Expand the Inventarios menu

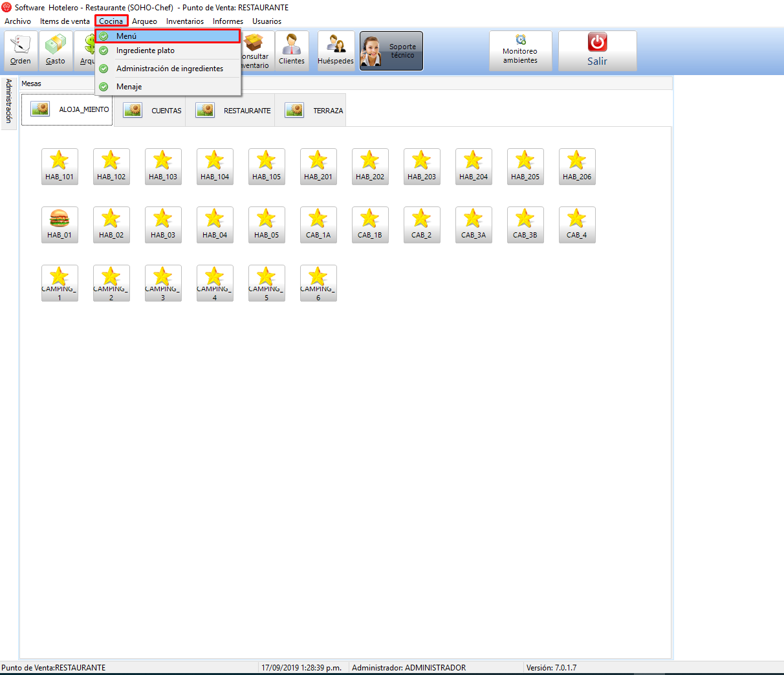(184, 21)
